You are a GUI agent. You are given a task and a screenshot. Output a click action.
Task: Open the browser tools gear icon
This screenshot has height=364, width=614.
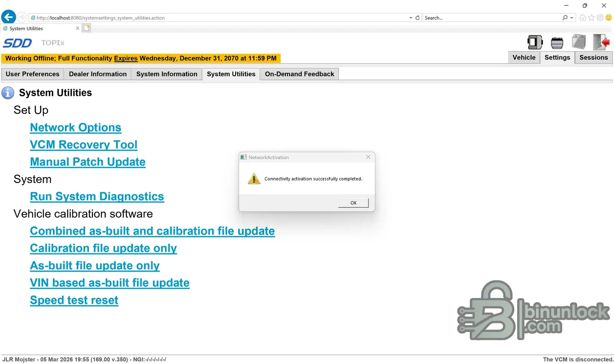[x=600, y=18]
